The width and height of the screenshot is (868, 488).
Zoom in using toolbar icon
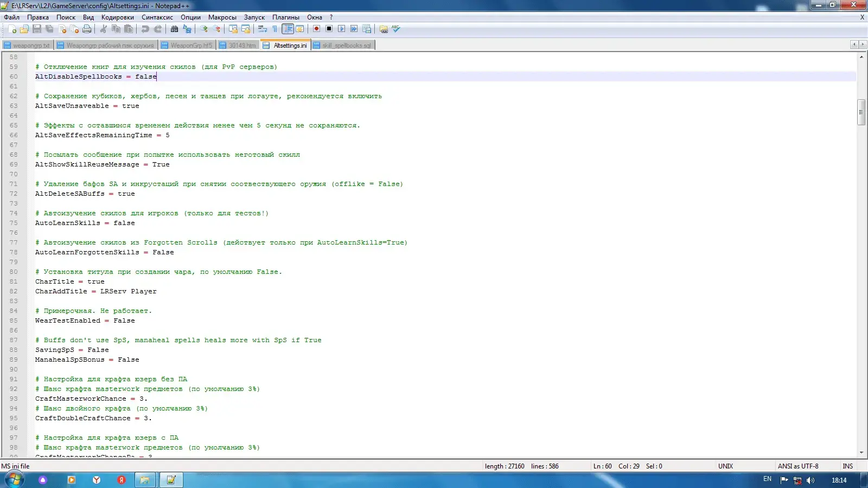(203, 29)
